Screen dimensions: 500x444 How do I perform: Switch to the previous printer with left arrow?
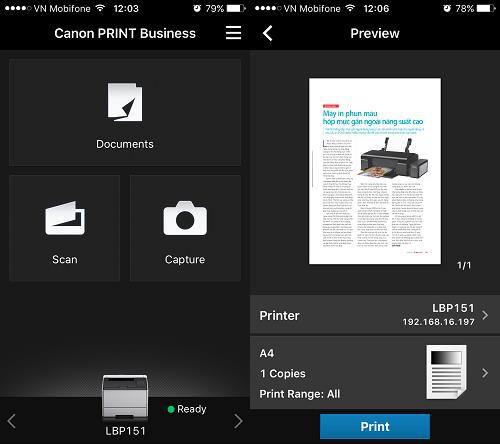(x=12, y=421)
